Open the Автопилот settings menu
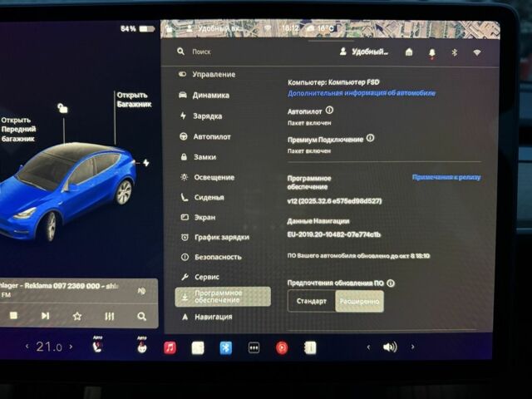This screenshot has width=532, height=399. (211, 136)
